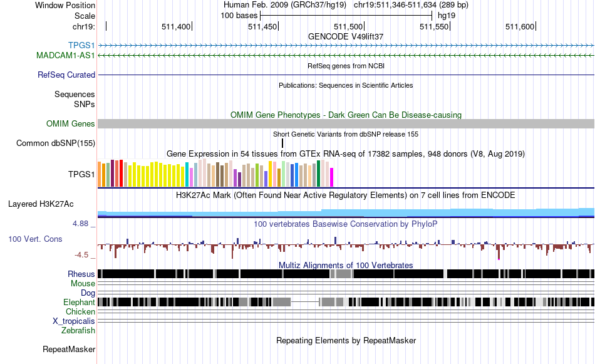Open the 100 Vert. Cons track label
Viewport: 595px width, 364px height.
pos(35,239)
